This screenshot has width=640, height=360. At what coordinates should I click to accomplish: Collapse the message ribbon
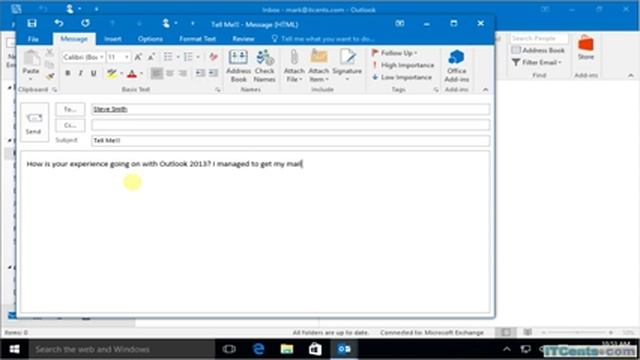point(485,89)
